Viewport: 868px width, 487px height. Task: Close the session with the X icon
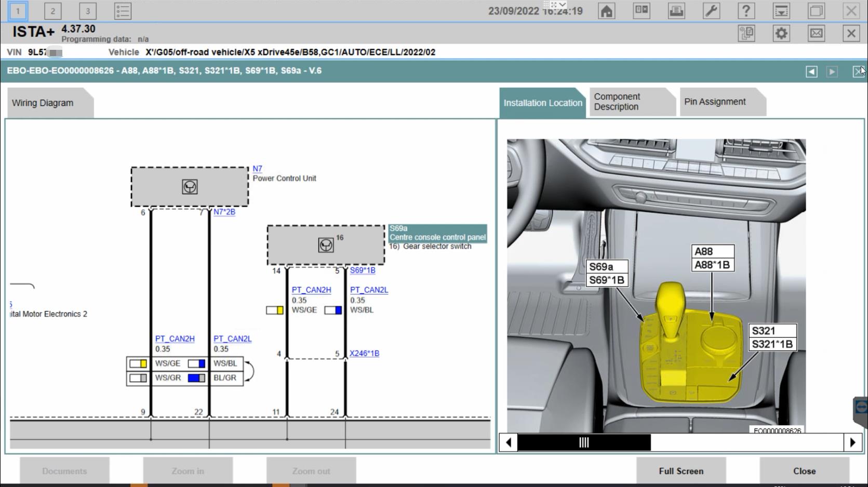pos(851,34)
